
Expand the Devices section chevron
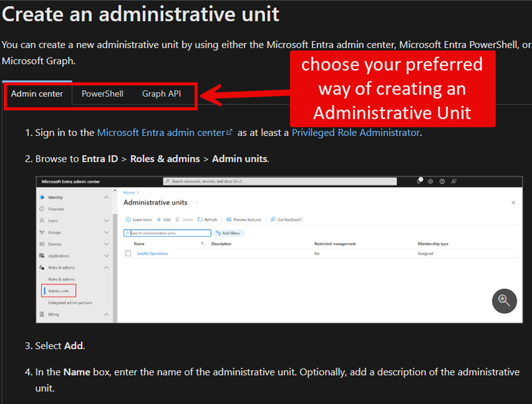(x=106, y=244)
